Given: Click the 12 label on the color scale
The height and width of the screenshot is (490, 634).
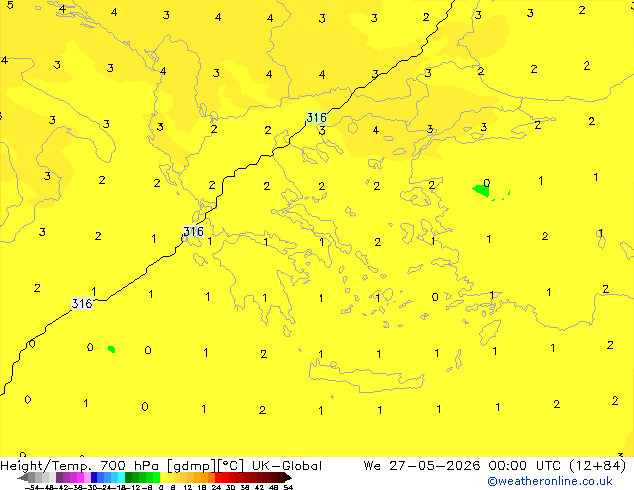Looking at the screenshot, I should [187, 487].
